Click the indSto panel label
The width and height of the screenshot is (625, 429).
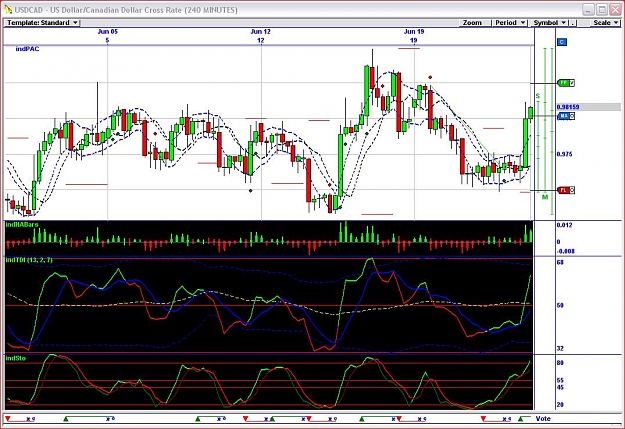point(16,358)
